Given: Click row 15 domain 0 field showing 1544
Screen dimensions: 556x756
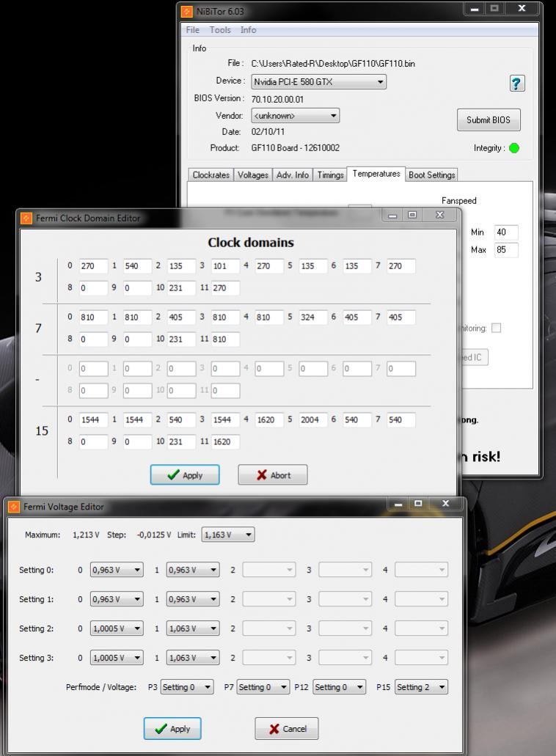Looking at the screenshot, I should (x=94, y=419).
